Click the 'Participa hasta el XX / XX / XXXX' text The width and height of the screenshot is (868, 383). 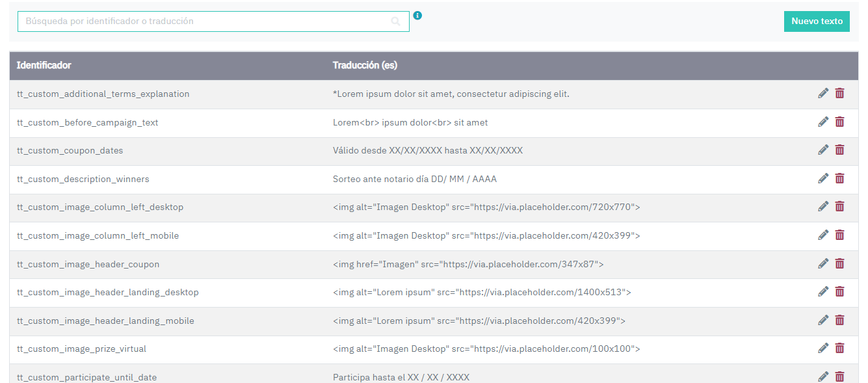(x=401, y=378)
